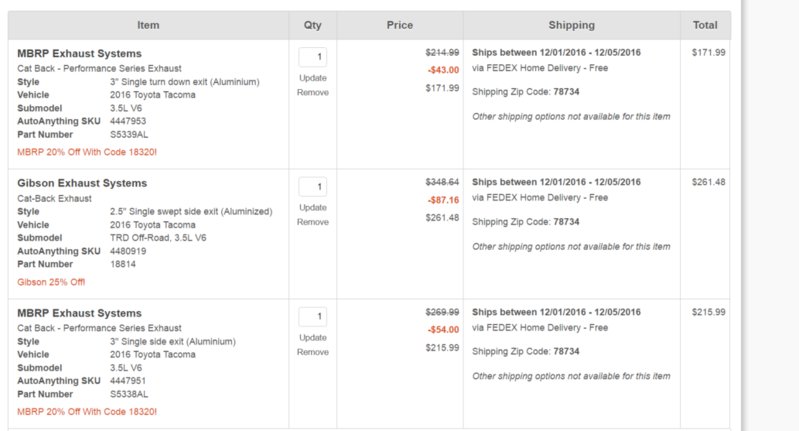Remove the first MBRP Exhaust Systems item

coord(312,92)
